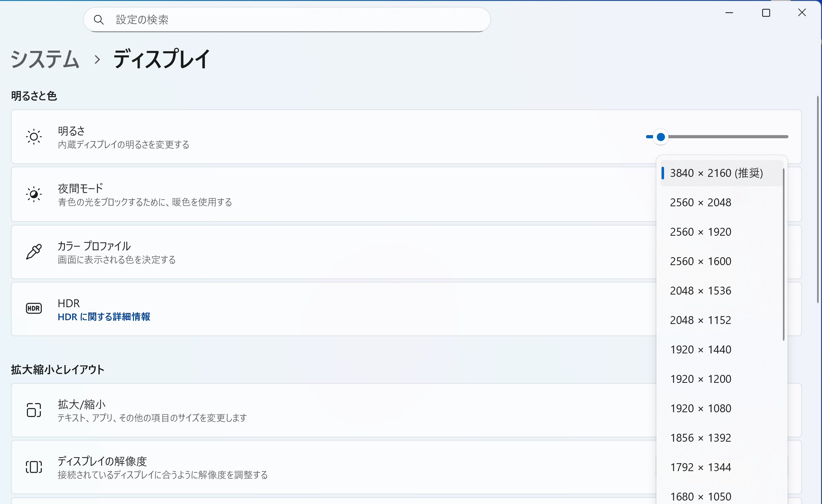822x504 pixels.
Task: Click the settings page vertical scrollbar
Action: 818,199
